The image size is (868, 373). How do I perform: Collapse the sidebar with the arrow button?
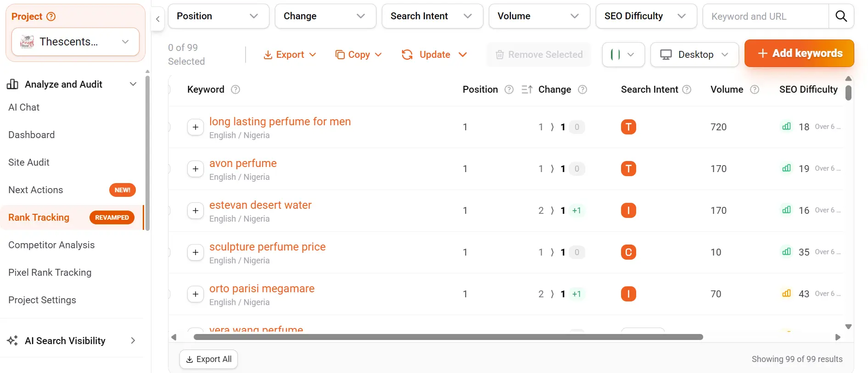(157, 19)
